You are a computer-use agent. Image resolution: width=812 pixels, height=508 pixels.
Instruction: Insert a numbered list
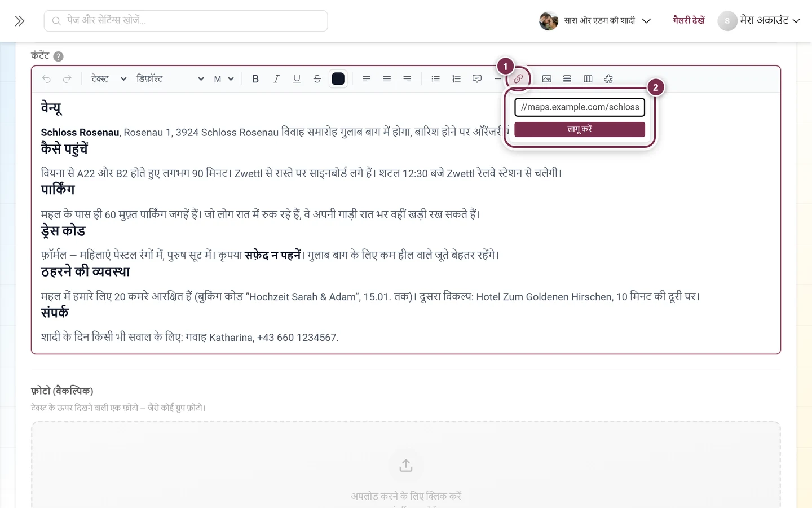tap(456, 79)
